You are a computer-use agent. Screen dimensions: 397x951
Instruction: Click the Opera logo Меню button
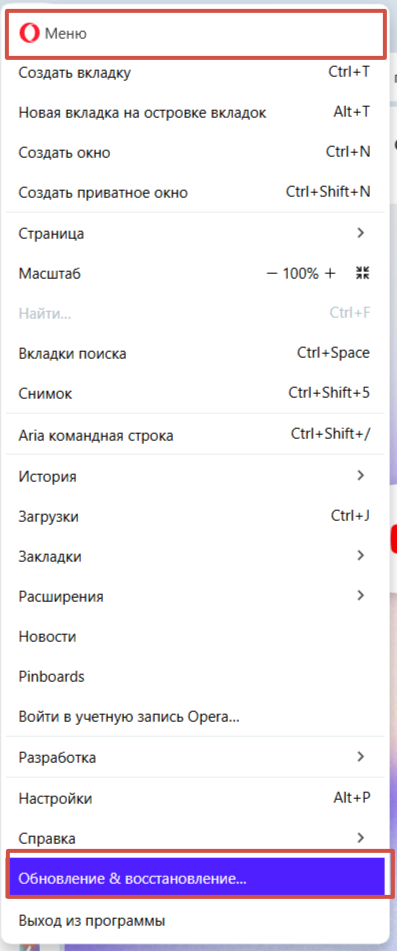(x=195, y=33)
